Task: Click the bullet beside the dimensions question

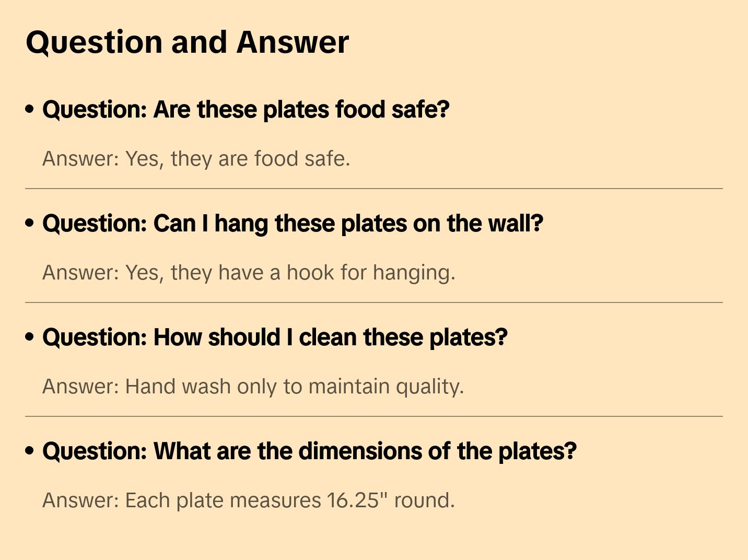Action: point(30,451)
